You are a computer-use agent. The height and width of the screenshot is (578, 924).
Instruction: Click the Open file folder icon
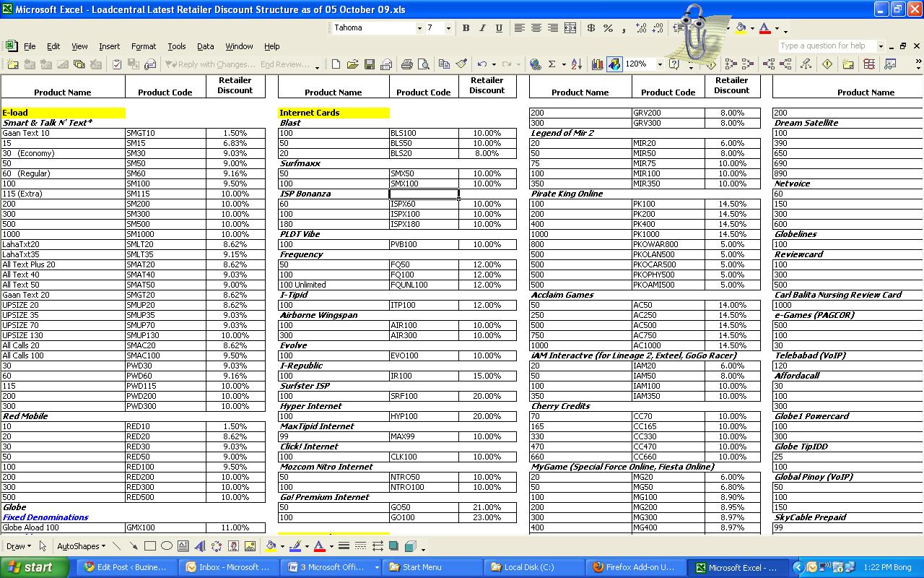click(352, 64)
